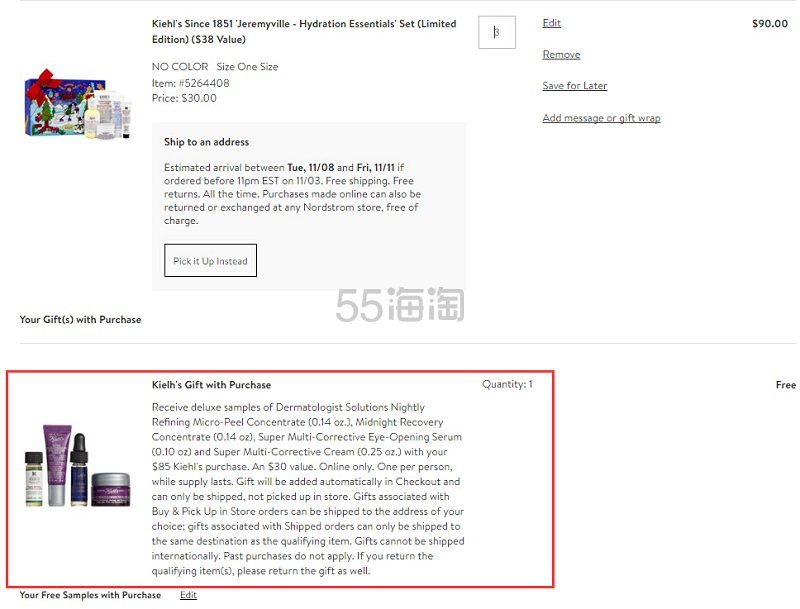Image resolution: width=800 pixels, height=609 pixels.
Task: Click the Your Free Samples with Purchase label
Action: [90, 595]
